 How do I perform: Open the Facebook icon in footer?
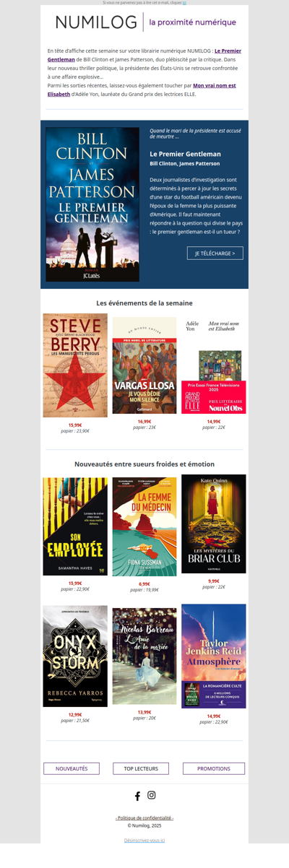point(137,796)
